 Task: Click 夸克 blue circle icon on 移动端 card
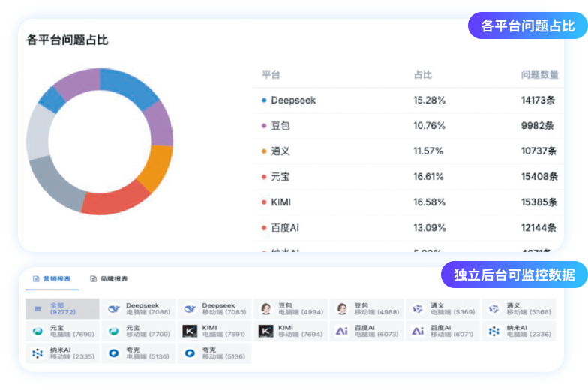coord(190,352)
